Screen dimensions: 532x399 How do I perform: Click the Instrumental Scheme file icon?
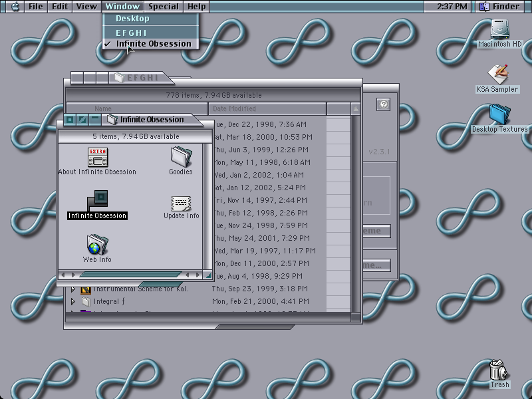(86, 289)
